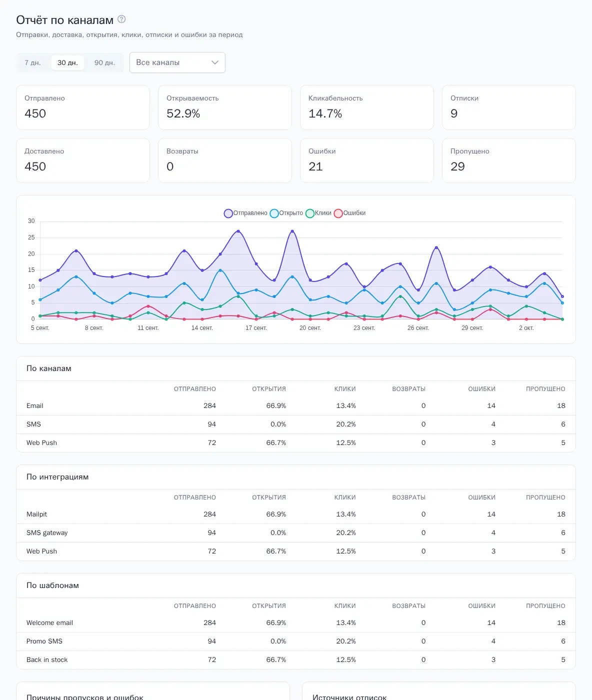Toggle Отправлено series in chart legend
The width and height of the screenshot is (592, 700).
(x=245, y=213)
